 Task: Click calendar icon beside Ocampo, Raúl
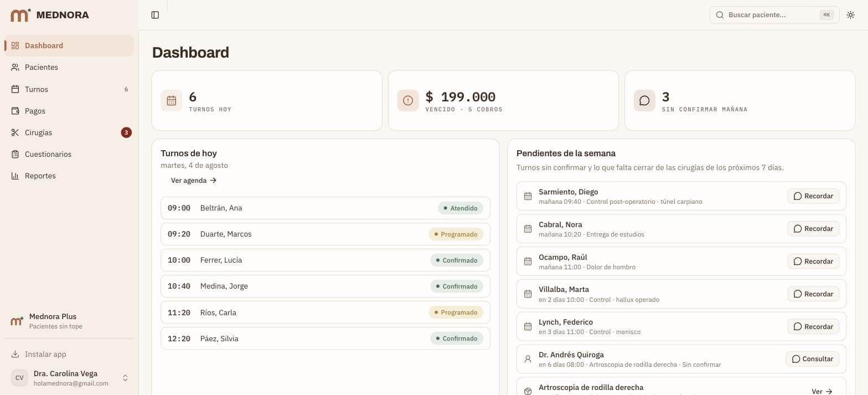pyautogui.click(x=528, y=261)
